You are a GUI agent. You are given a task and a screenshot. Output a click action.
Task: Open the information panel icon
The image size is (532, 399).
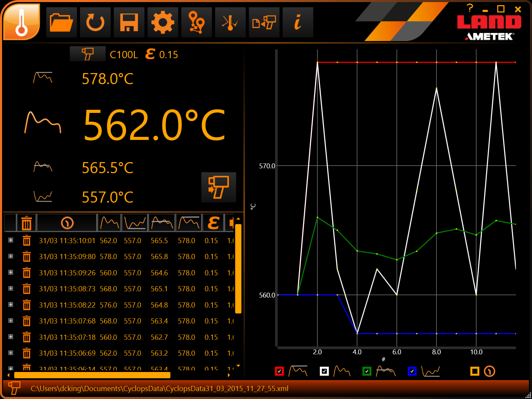(297, 22)
